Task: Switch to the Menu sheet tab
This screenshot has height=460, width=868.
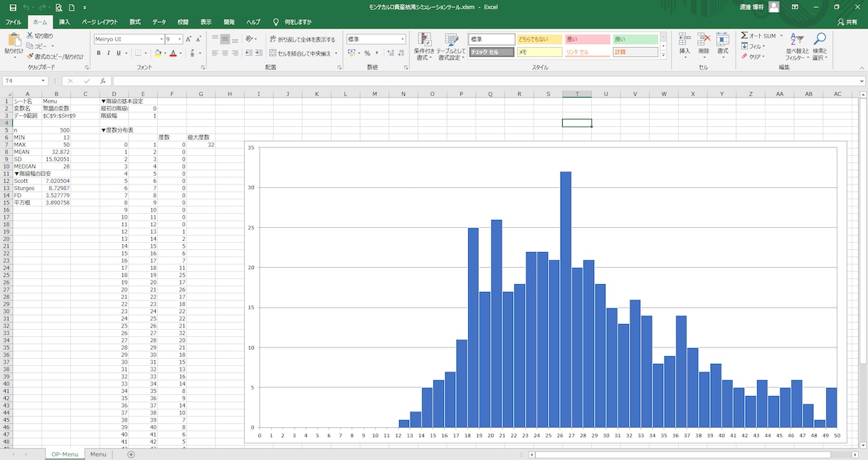Action: click(98, 454)
